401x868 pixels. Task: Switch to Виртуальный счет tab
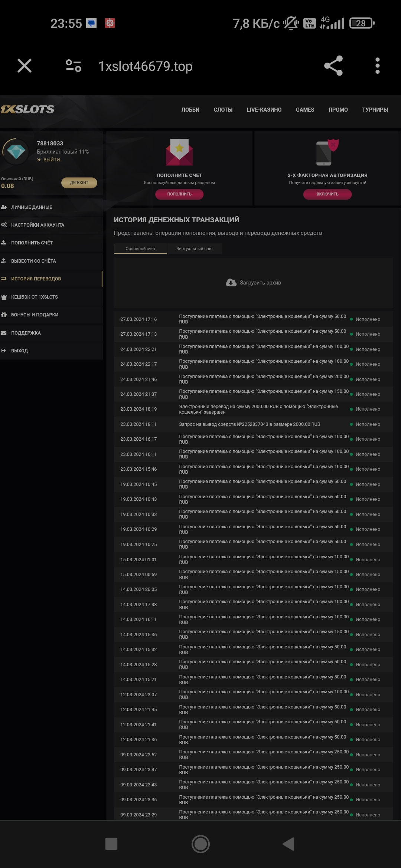tap(195, 249)
